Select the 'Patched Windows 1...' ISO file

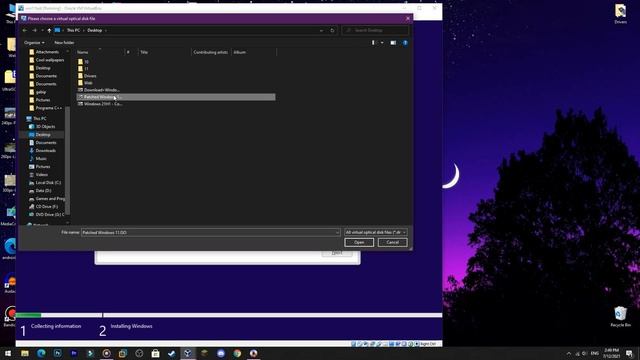click(x=176, y=97)
